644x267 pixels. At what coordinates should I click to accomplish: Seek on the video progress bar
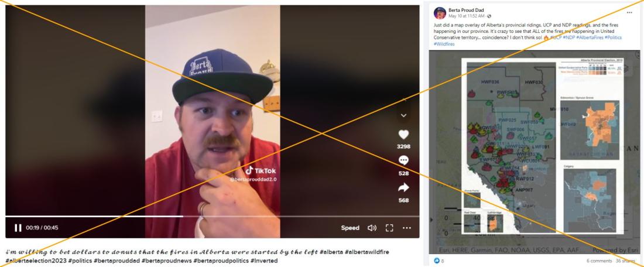[213, 217]
